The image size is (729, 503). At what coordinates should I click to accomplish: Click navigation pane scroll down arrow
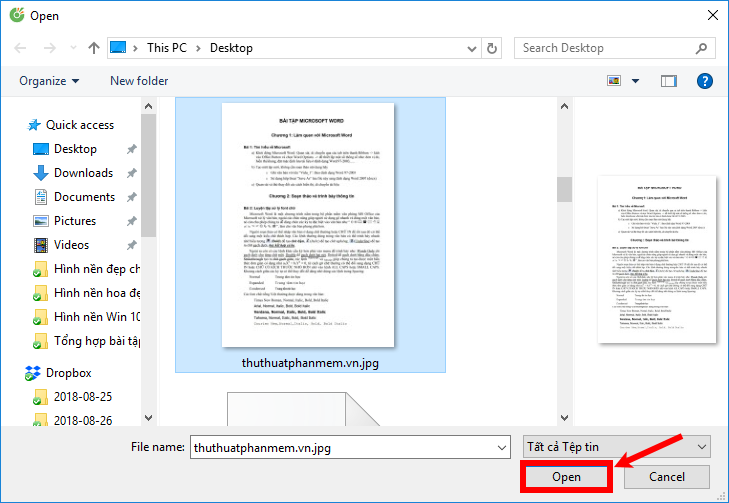[x=148, y=418]
